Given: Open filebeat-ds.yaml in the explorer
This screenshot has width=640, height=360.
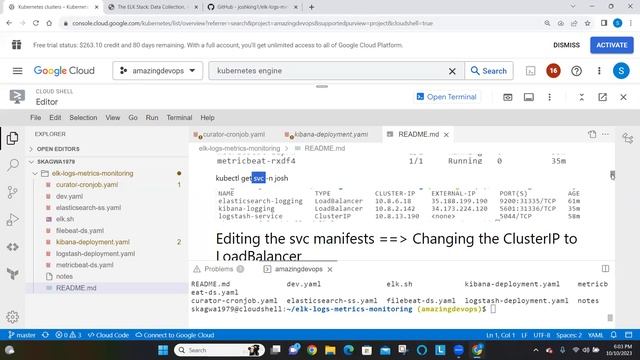Looking at the screenshot, I should (80, 231).
